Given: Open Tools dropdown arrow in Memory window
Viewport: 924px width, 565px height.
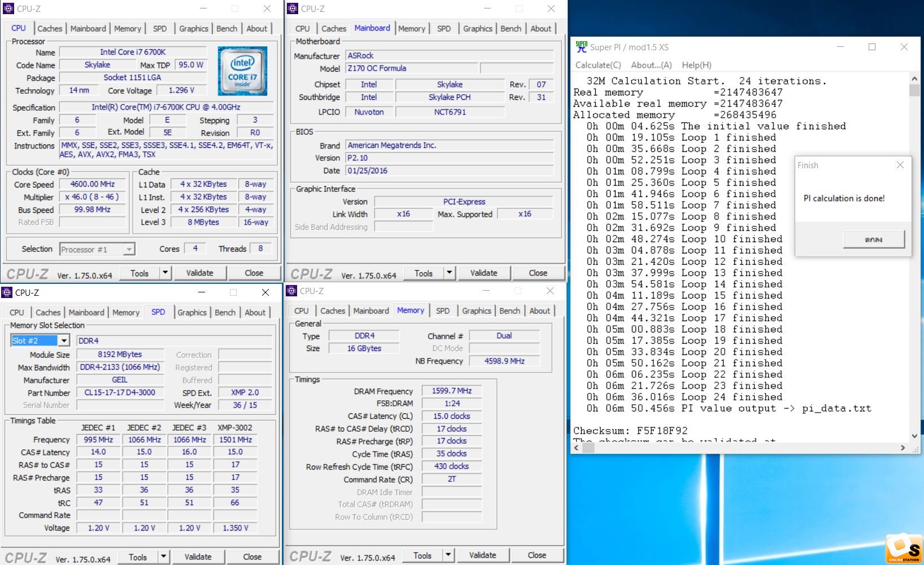Looking at the screenshot, I should coord(448,555).
